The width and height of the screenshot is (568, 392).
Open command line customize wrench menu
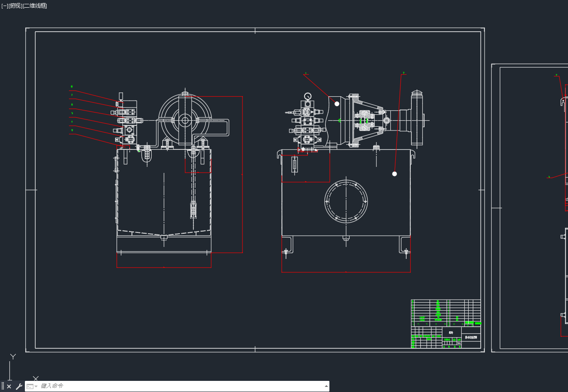point(19,386)
